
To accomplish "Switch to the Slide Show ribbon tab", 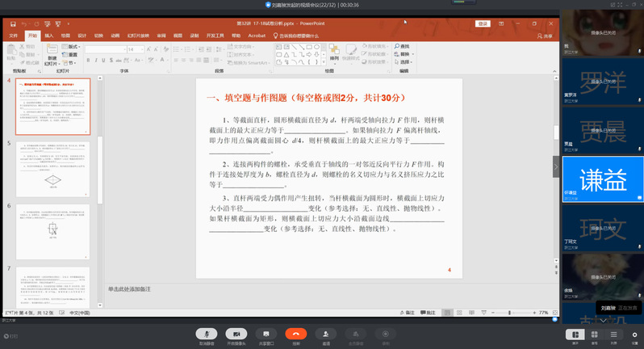I will [134, 36].
